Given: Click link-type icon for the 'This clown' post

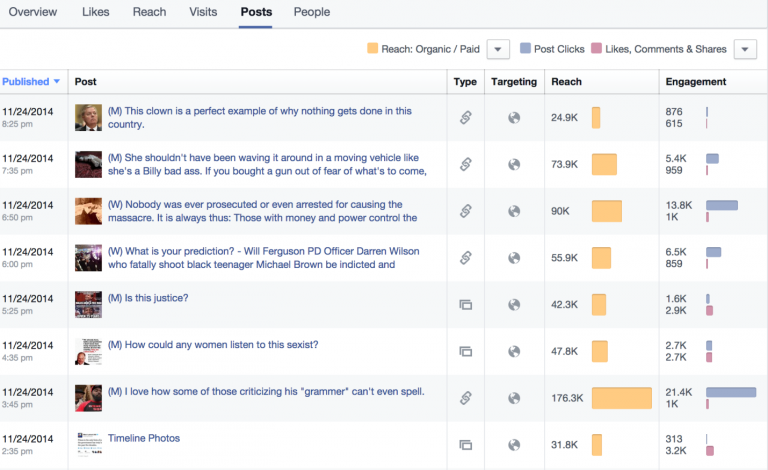Looking at the screenshot, I should [465, 118].
